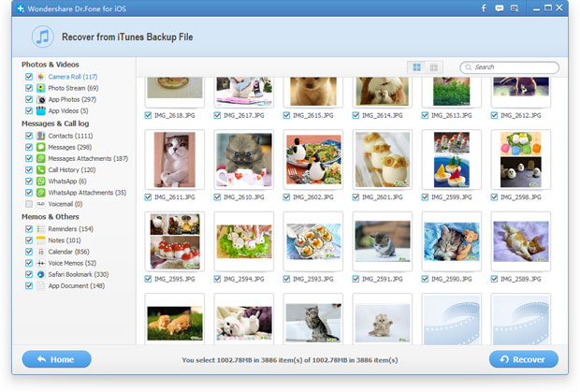
Task: Click the Camera Roll icon
Action: pos(40,77)
